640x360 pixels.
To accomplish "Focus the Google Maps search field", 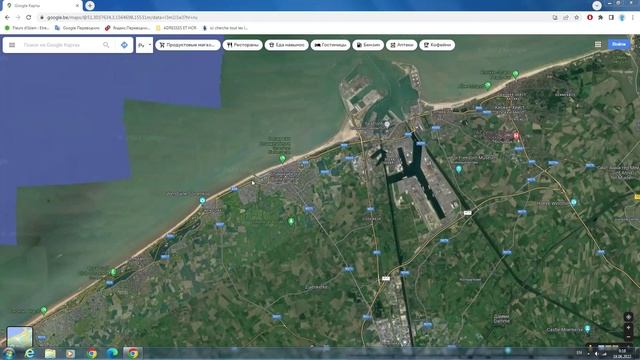I will (61, 45).
